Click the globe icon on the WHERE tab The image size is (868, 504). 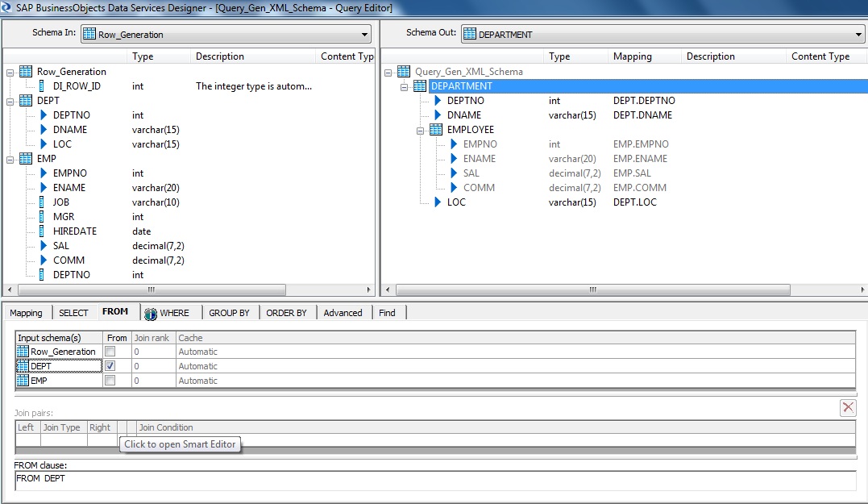pos(151,314)
